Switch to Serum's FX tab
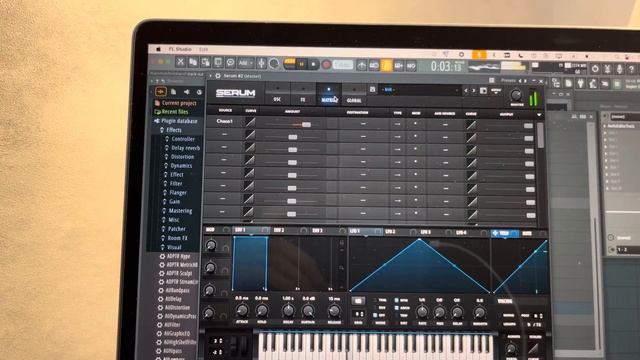Screen dimensions: 640x360 click(x=303, y=94)
